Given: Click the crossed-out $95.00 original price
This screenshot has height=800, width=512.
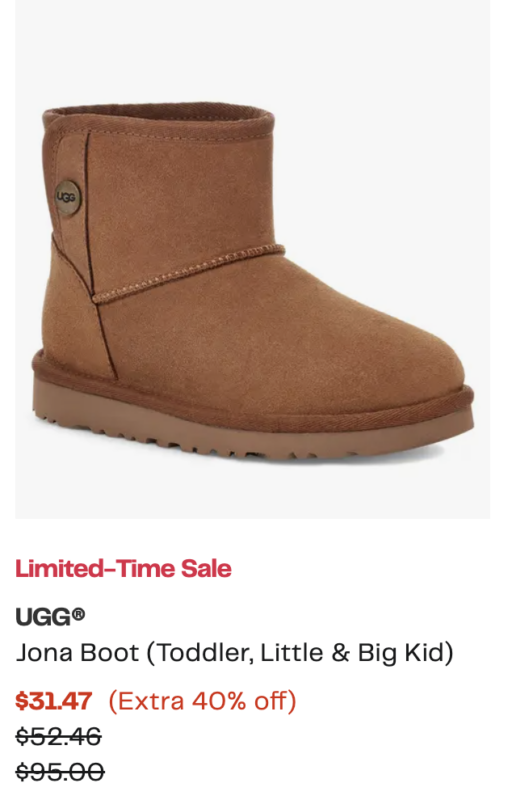Looking at the screenshot, I should pos(60,771).
